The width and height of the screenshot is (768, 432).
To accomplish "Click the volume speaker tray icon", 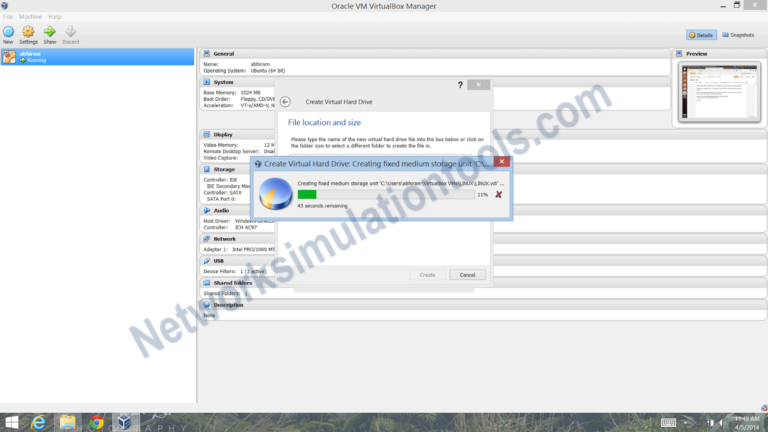I will tap(721, 422).
